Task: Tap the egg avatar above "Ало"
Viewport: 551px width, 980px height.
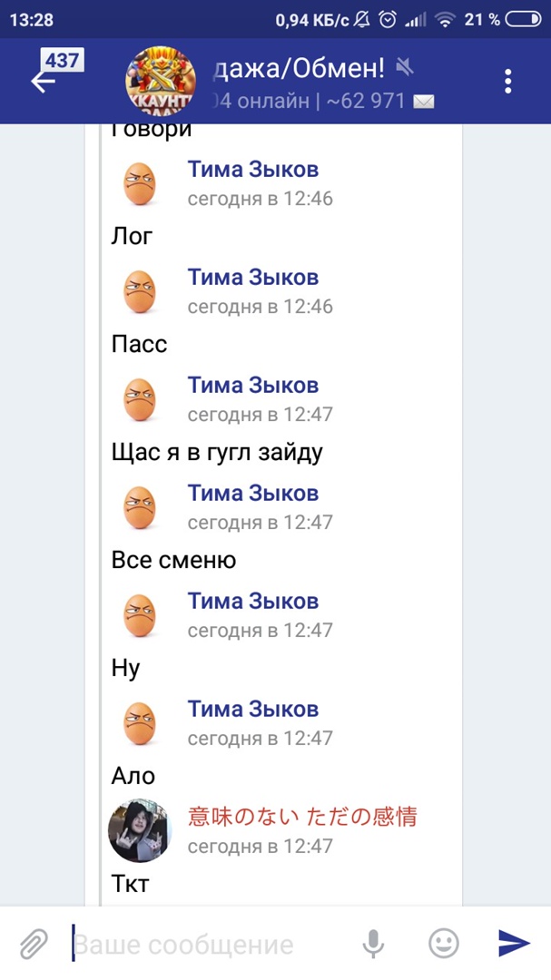Action: (x=140, y=723)
